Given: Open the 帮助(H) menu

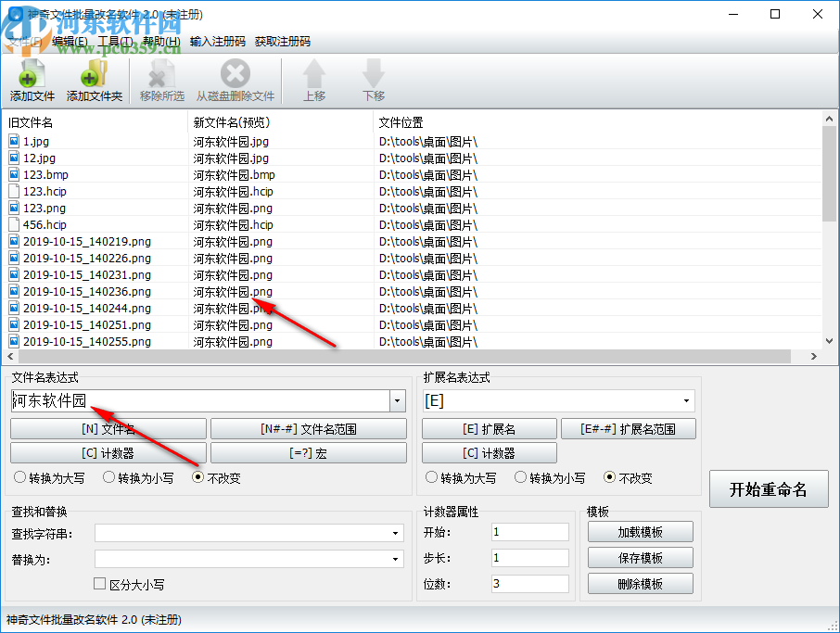Looking at the screenshot, I should pos(161,41).
